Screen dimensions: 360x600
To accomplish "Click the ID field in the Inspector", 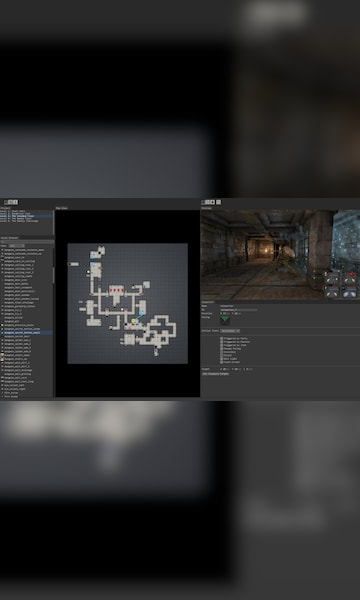I will pos(239,310).
